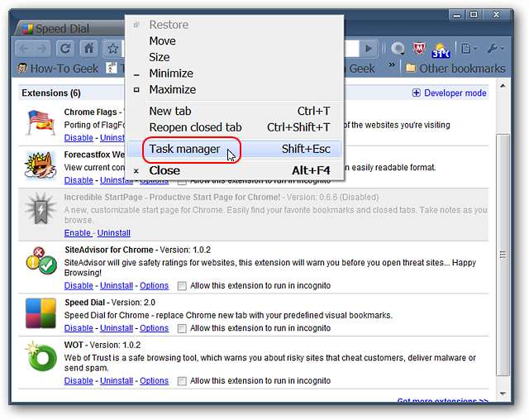Uninstall Incredible StartPage extension
The width and height of the screenshot is (529, 420).
point(114,233)
